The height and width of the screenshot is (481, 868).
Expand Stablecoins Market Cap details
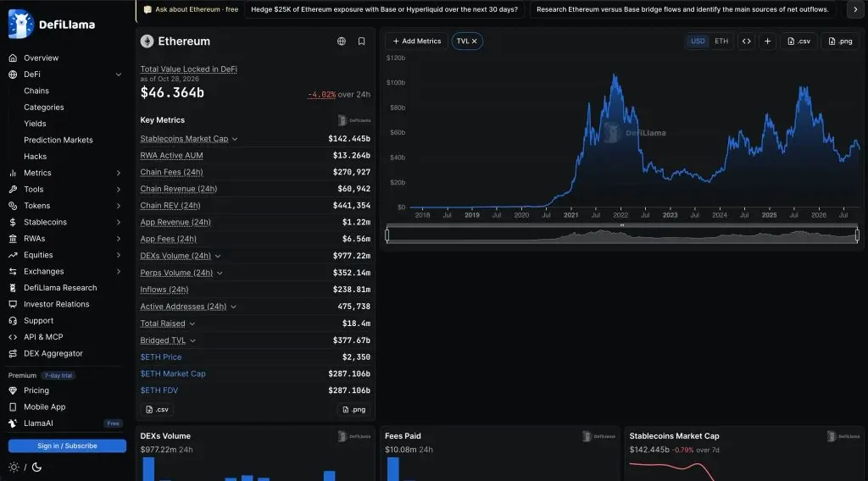click(235, 140)
